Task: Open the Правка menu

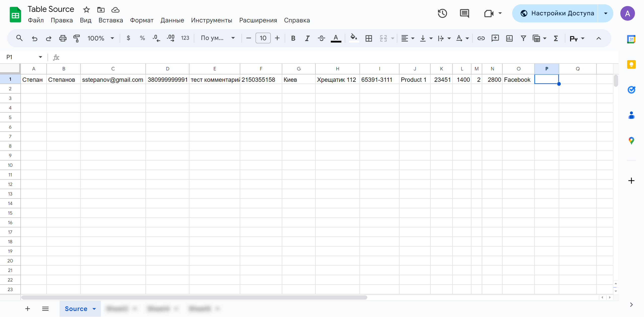Action: (x=62, y=20)
